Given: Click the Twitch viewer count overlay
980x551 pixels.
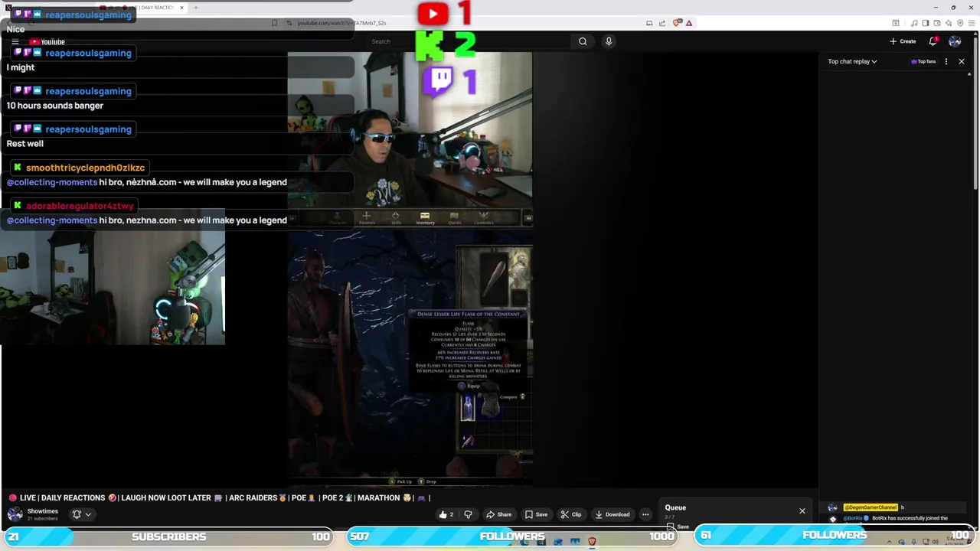Looking at the screenshot, I should coord(451,80).
